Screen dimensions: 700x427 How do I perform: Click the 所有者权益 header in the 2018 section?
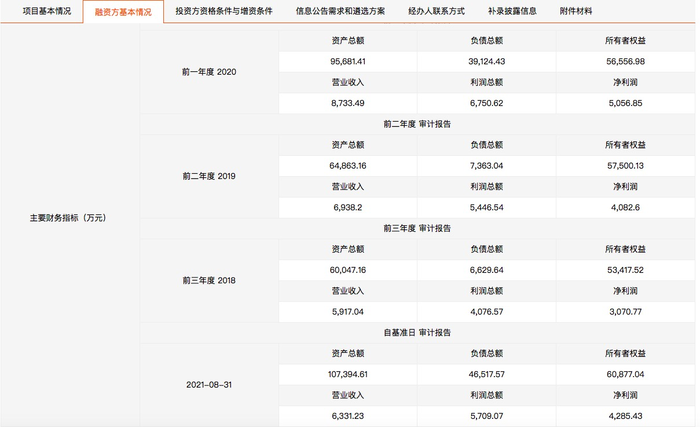(625, 249)
